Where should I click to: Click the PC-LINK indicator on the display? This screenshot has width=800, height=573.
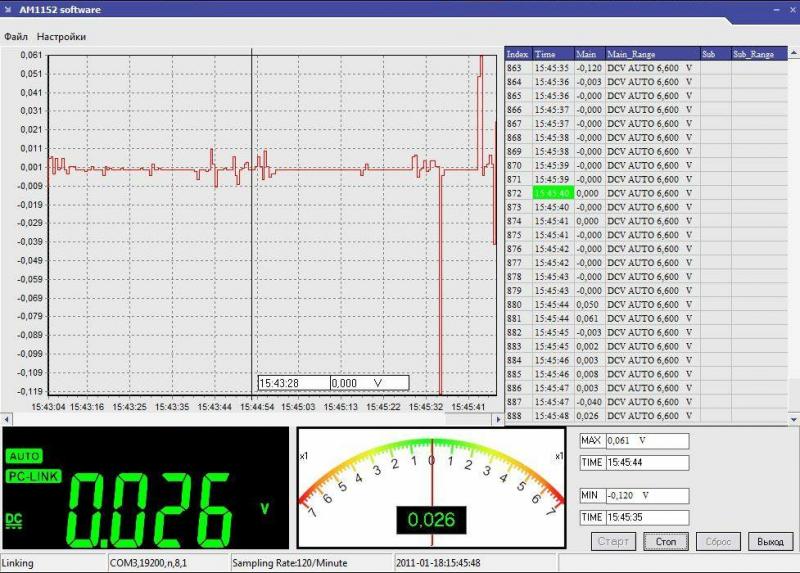pos(34,476)
